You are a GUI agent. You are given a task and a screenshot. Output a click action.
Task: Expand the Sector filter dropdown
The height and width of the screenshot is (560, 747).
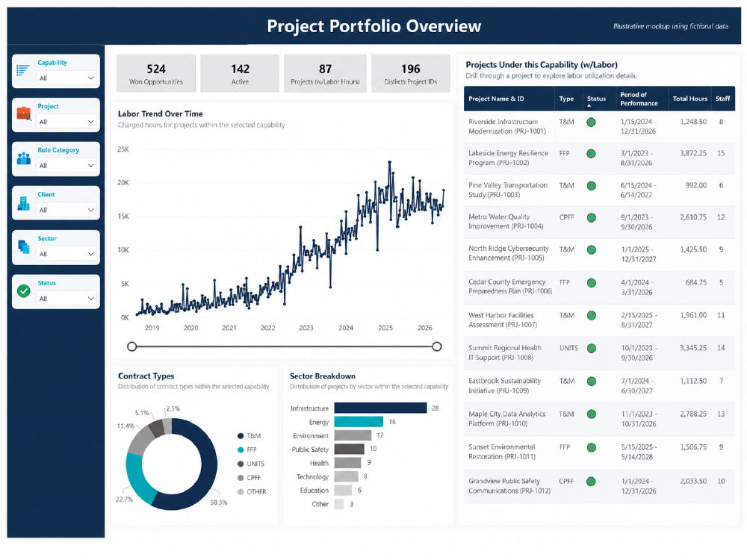[x=66, y=255]
